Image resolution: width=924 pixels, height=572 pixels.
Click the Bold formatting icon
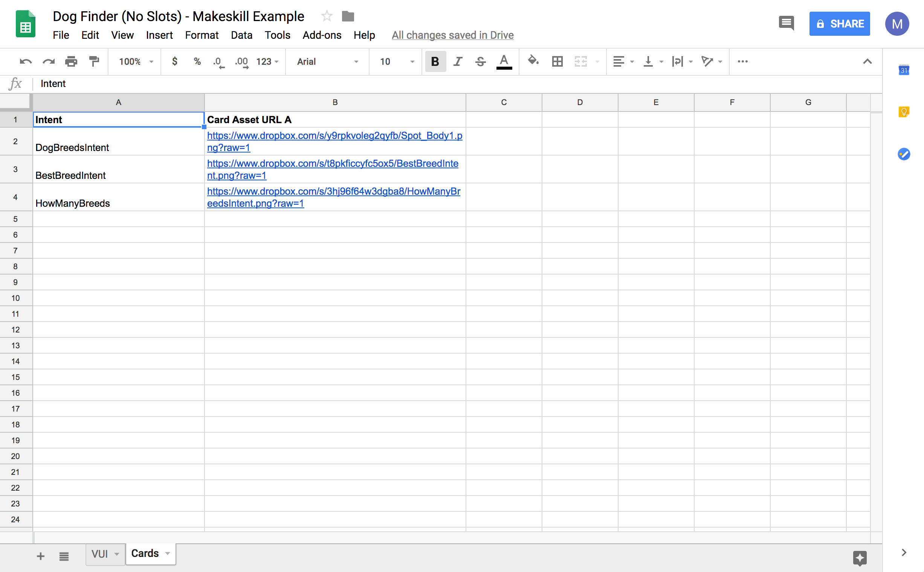click(435, 61)
